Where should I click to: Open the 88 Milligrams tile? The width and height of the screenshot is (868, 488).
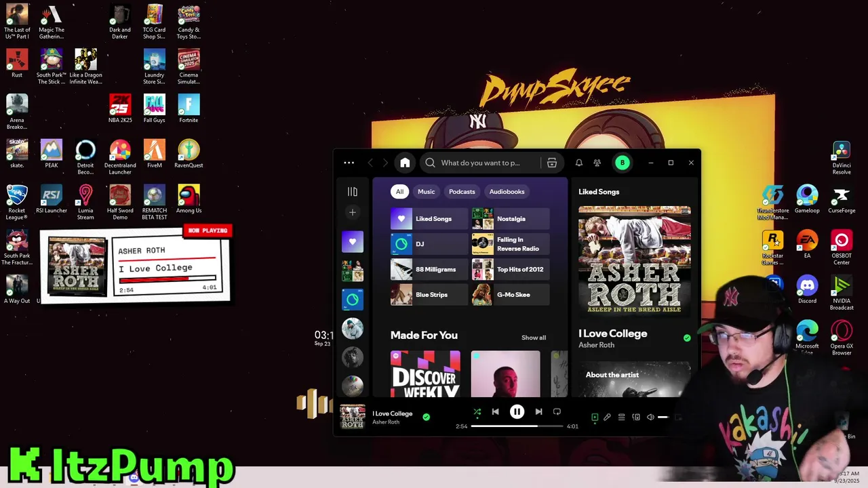tap(429, 269)
